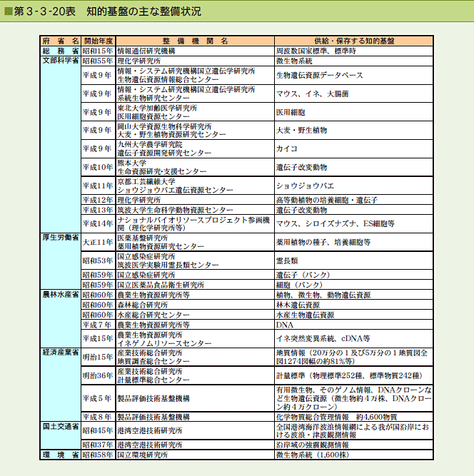Select the 平成14年 year cell
This screenshot has height=476, width=474.
tap(99, 224)
